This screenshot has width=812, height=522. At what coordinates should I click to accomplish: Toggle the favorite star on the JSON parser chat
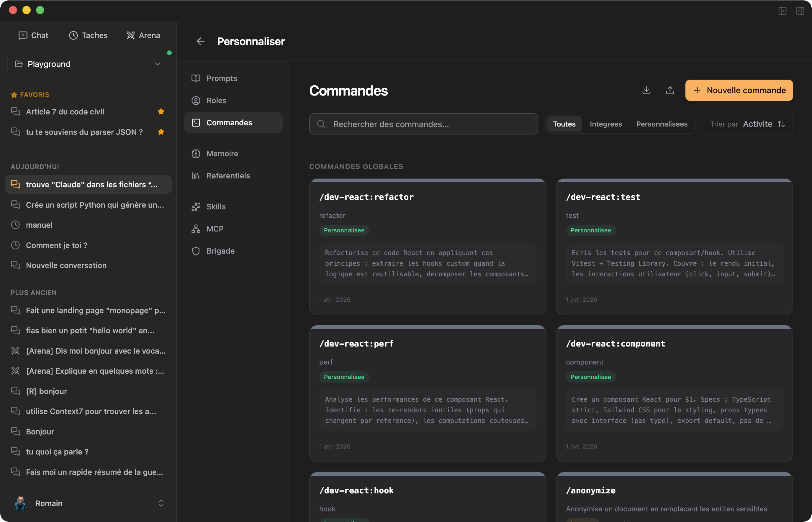(161, 132)
